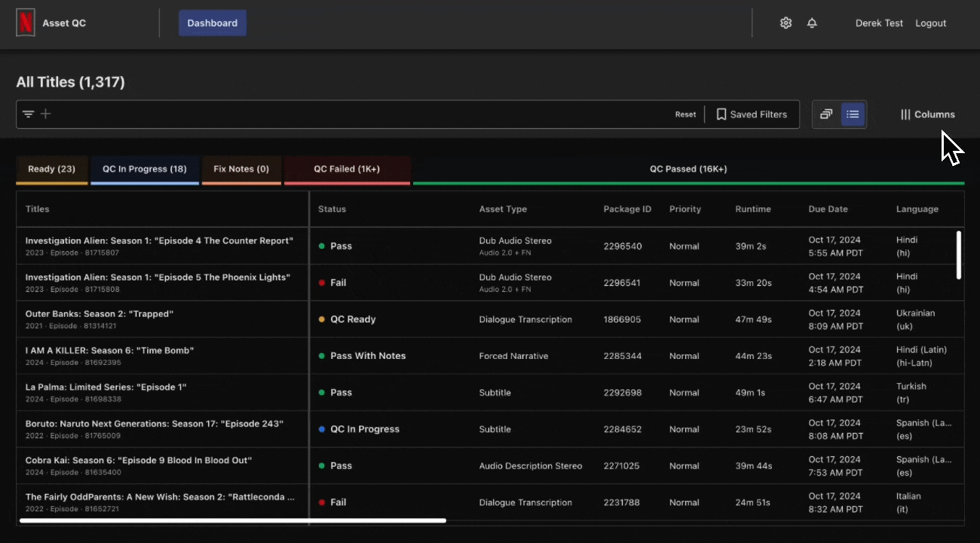Open "Episode 4 The Counter Report" title
This screenshot has height=543, width=980.
[x=159, y=241]
